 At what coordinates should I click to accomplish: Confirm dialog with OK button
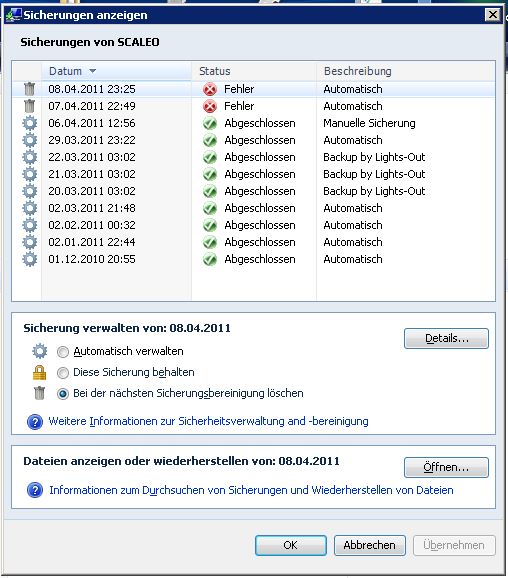(290, 545)
